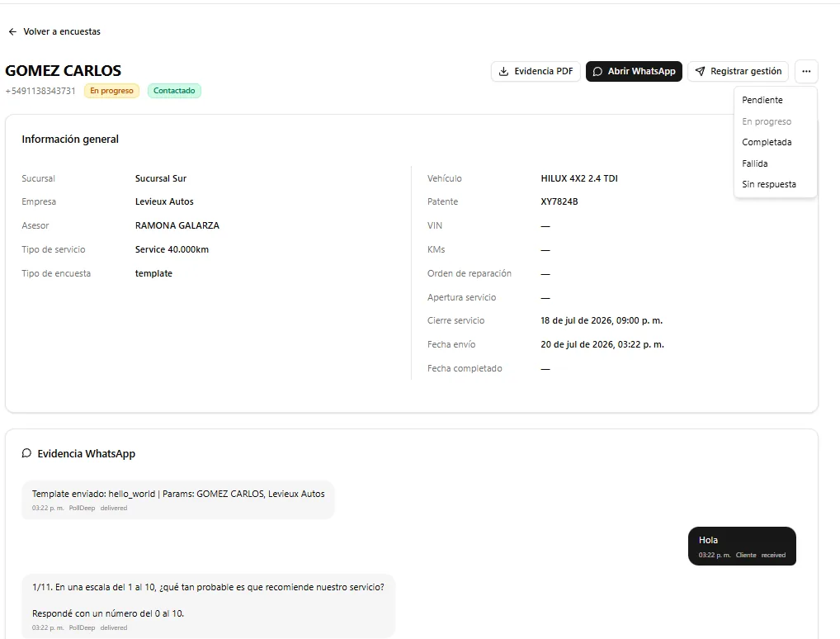The image size is (840, 639).
Task: Click the Levieux Autos company value
Action: point(164,201)
